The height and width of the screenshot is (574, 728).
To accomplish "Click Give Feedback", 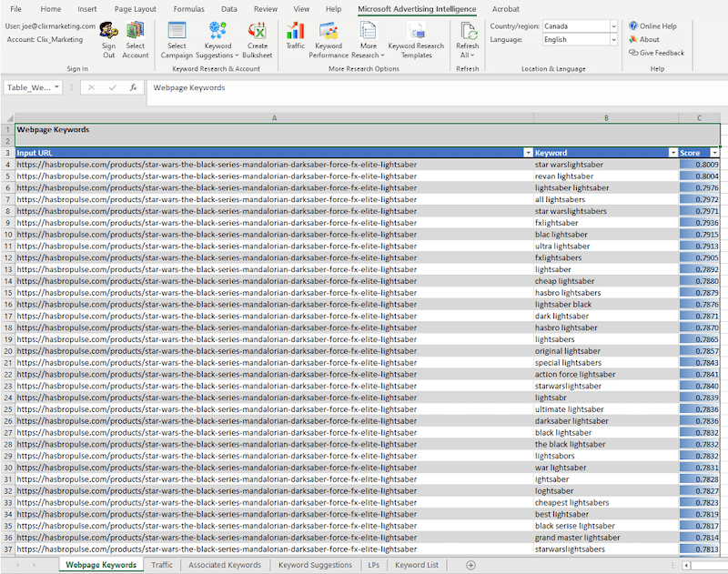I will 656,53.
